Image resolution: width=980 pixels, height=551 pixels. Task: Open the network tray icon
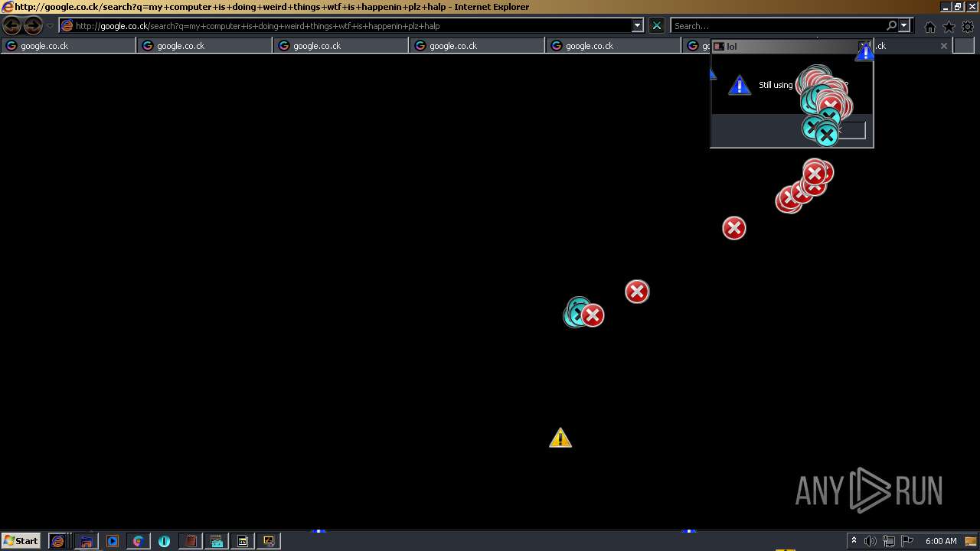[x=889, y=541]
